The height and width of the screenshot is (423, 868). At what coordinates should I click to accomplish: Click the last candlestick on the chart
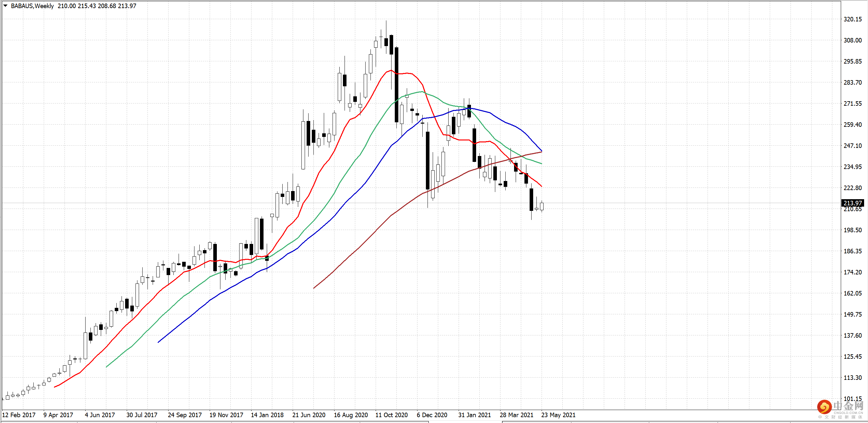coord(542,206)
